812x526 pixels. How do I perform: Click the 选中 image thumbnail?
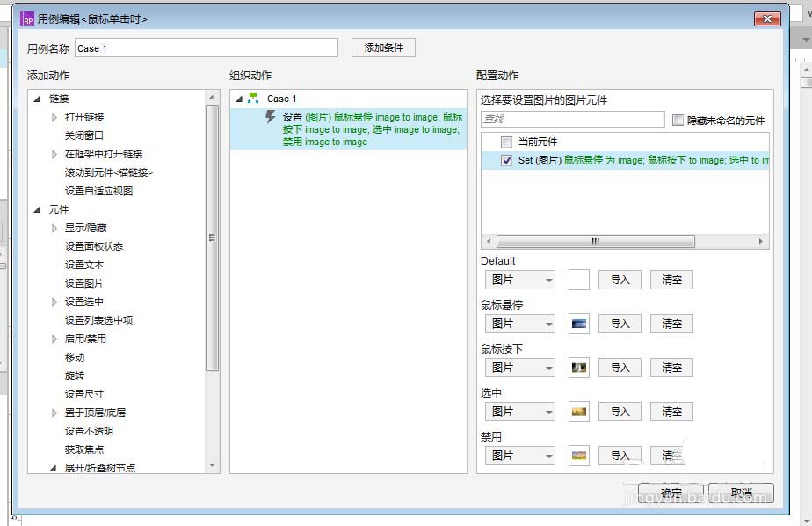point(579,412)
